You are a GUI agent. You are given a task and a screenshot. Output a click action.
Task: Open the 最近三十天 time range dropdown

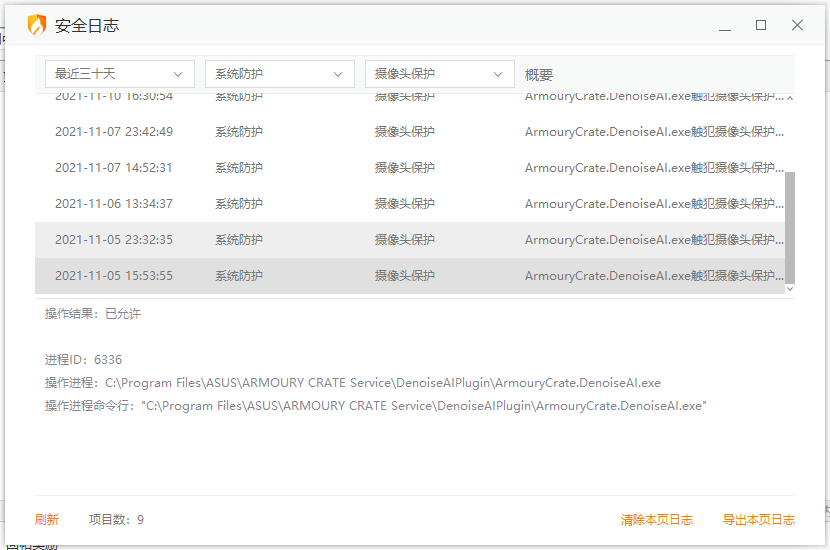[120, 74]
